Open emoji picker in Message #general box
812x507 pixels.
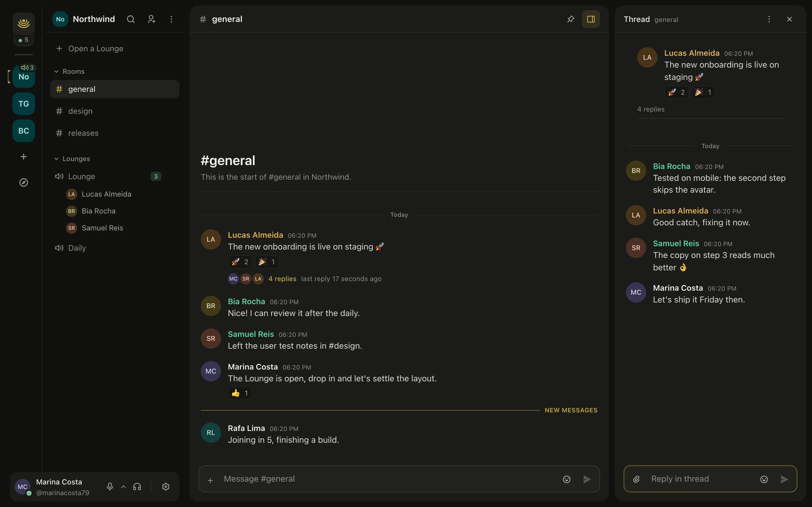(566, 479)
